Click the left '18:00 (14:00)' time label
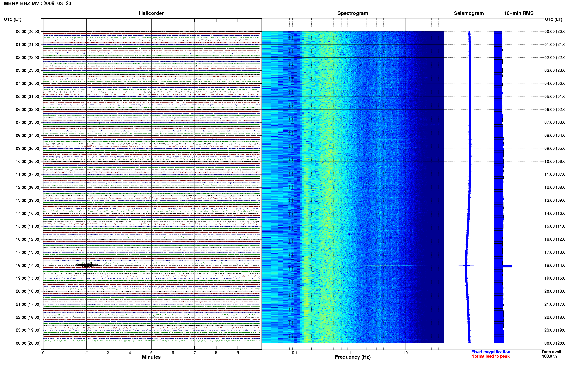The width and height of the screenshot is (588, 368). pos(28,265)
